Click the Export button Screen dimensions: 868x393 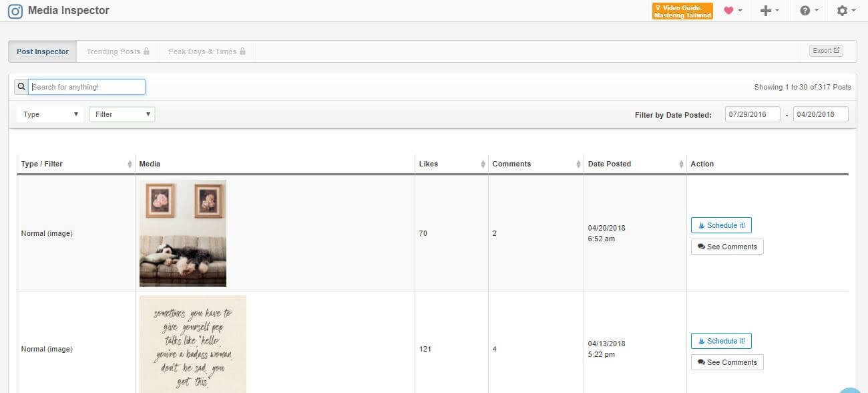pos(826,51)
